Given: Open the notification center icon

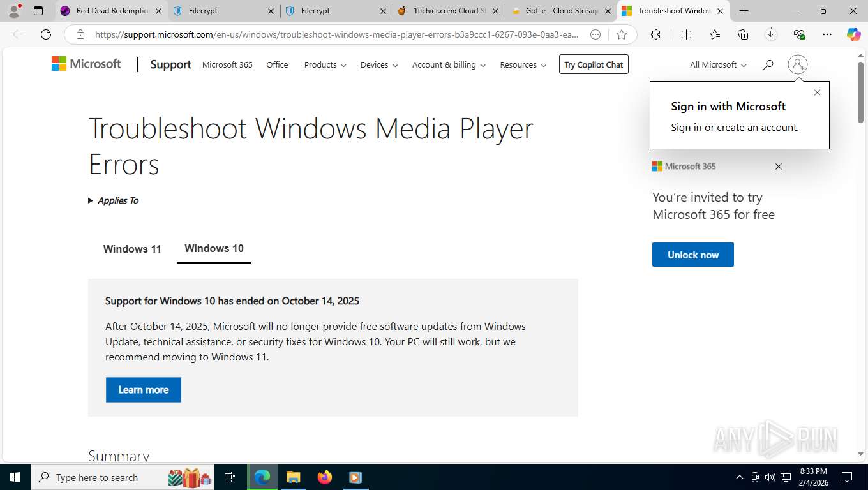Looking at the screenshot, I should [x=847, y=477].
